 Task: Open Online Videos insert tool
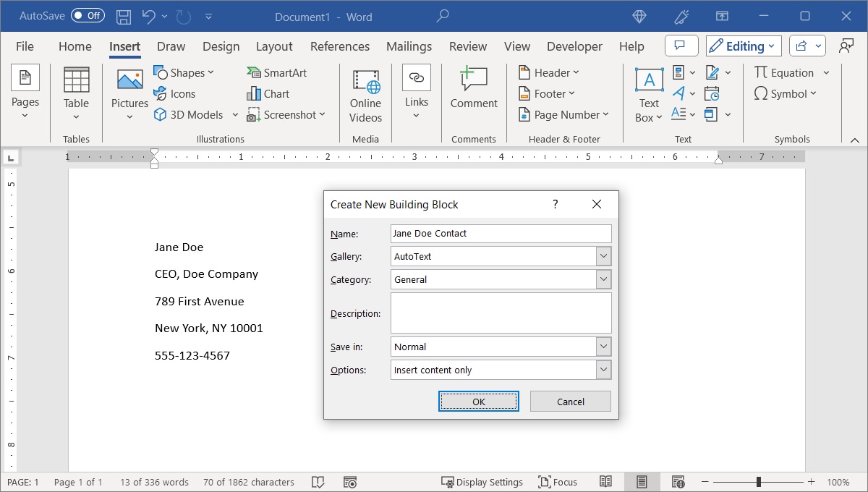(x=365, y=96)
